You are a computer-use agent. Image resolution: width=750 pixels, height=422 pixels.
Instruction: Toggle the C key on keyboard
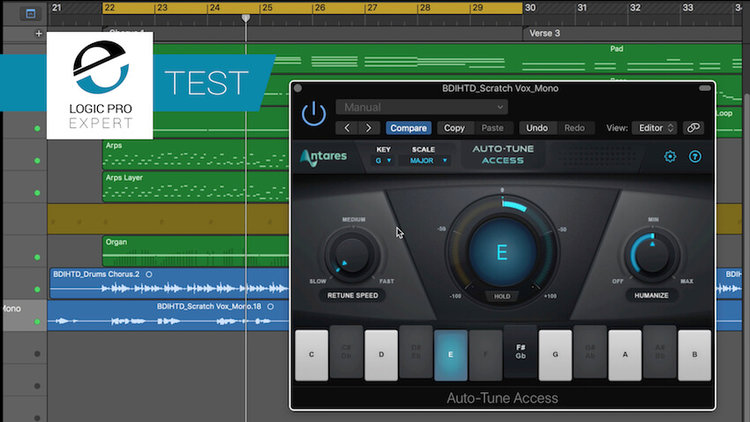311,355
